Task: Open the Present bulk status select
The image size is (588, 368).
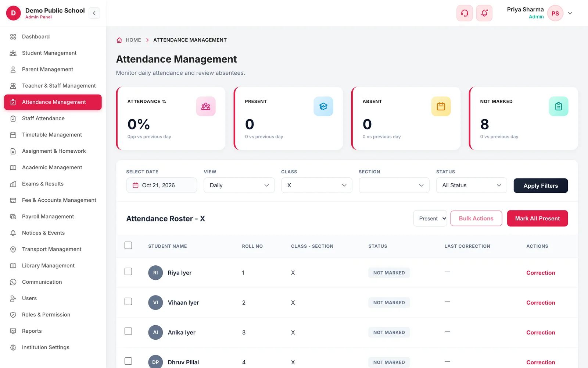Action: pyautogui.click(x=430, y=219)
